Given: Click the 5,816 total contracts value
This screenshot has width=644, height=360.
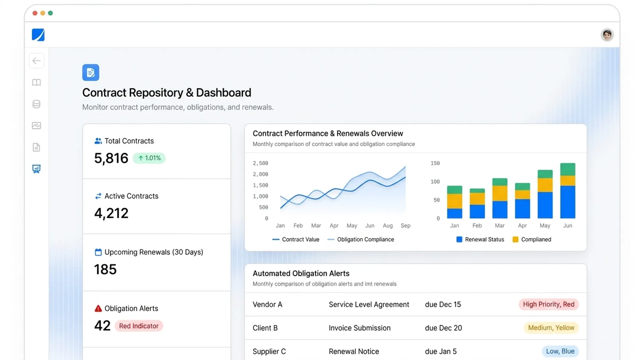Looking at the screenshot, I should click(111, 158).
